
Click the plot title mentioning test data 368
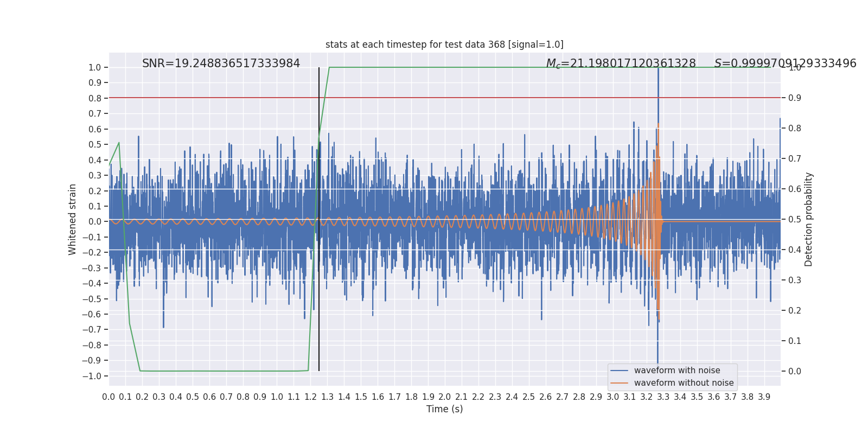point(444,44)
